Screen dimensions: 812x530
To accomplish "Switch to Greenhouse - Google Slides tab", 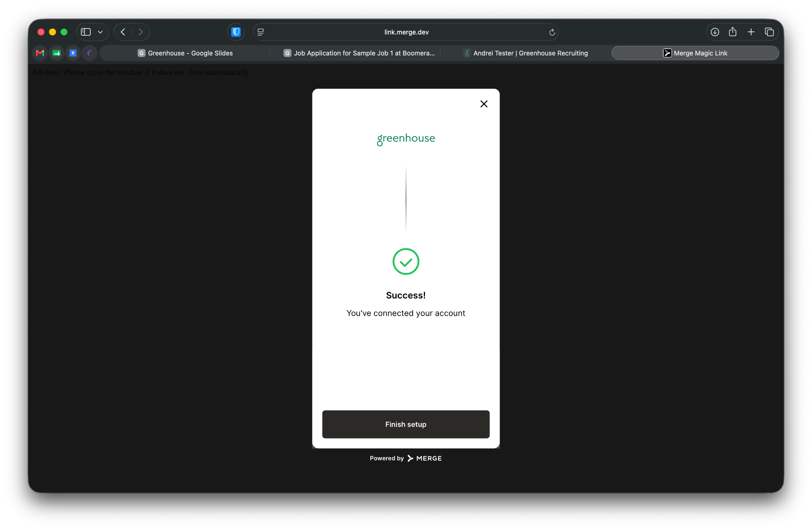I will click(185, 53).
